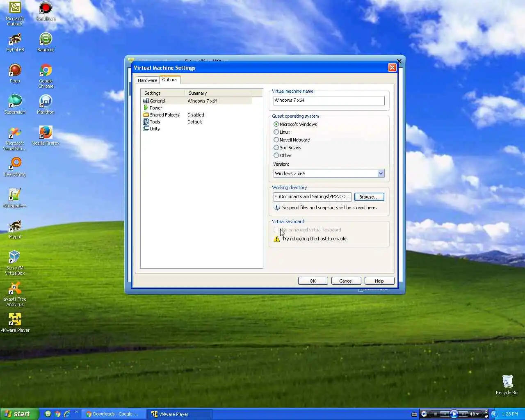Screen dimensions: 525x420
Task: Click the on-screen keyboard tray icon
Action: [414, 414]
